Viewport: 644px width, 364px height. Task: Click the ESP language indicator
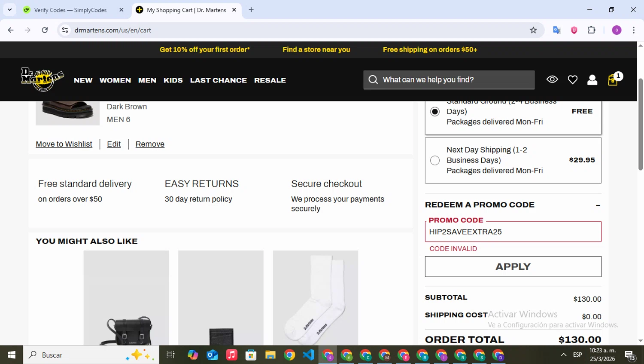(577, 355)
